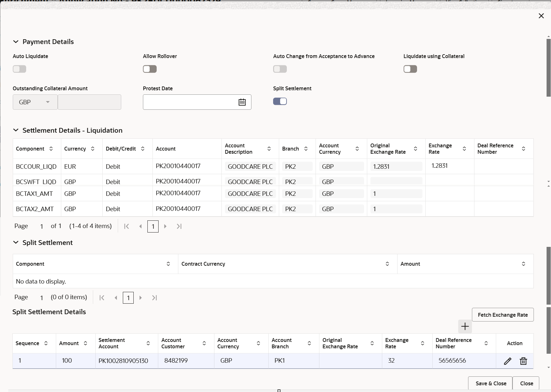551x392 pixels.
Task: Edit the split settlement detail row
Action: 508,361
